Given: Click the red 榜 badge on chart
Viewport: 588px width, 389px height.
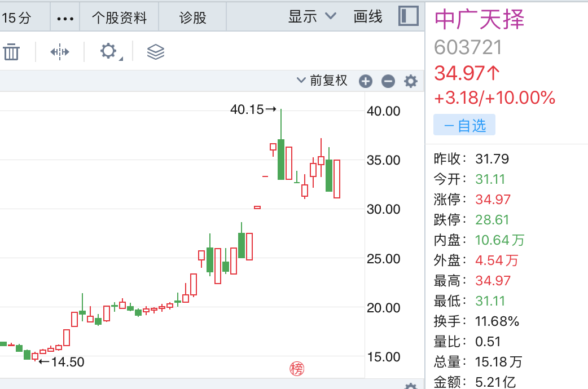Looking at the screenshot, I should coord(296,369).
